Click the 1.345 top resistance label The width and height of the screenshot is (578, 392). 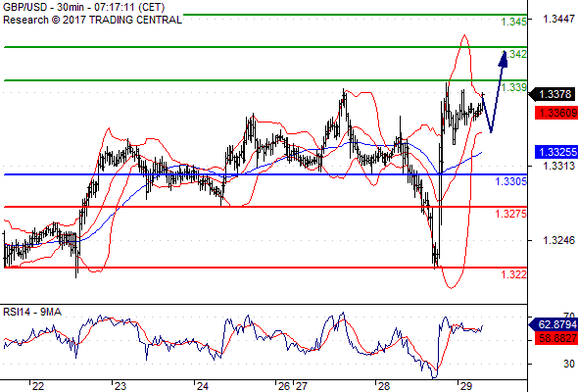tap(514, 22)
